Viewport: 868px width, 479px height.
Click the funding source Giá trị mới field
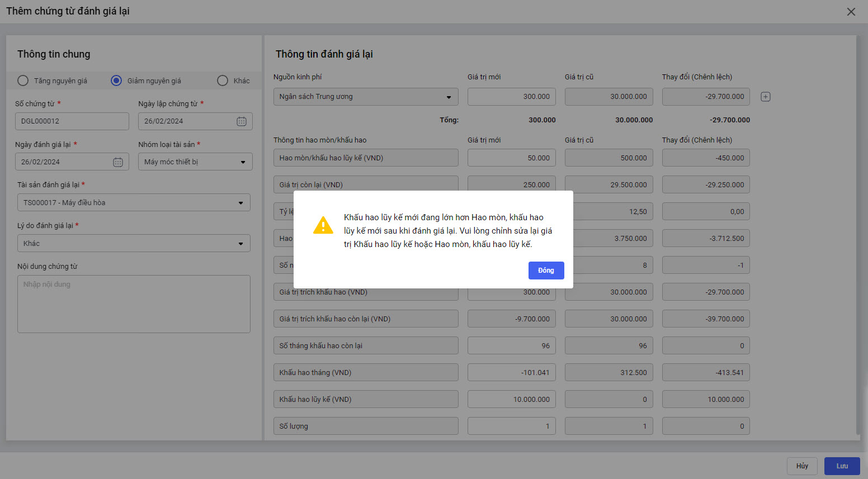click(x=511, y=97)
